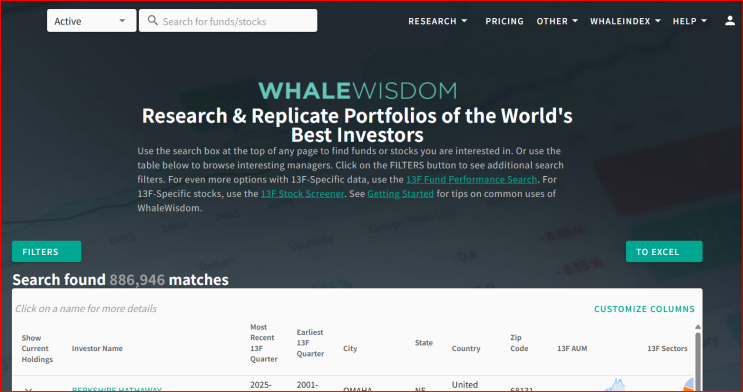743x392 pixels.
Task: Click the user account icon
Action: click(730, 21)
